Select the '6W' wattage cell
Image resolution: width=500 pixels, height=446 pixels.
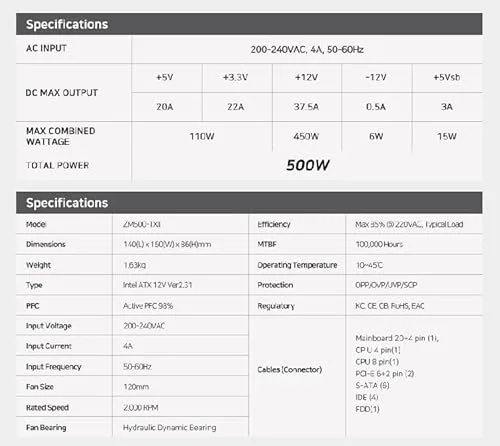click(x=376, y=136)
